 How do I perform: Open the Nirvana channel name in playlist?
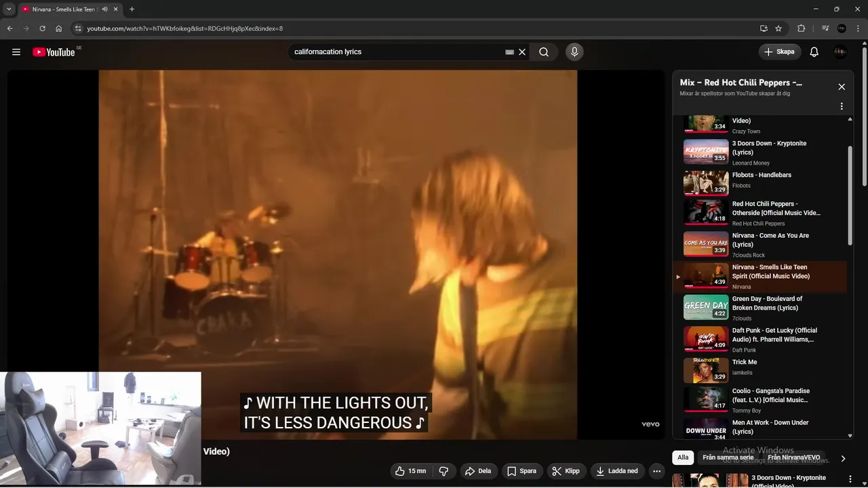click(741, 287)
